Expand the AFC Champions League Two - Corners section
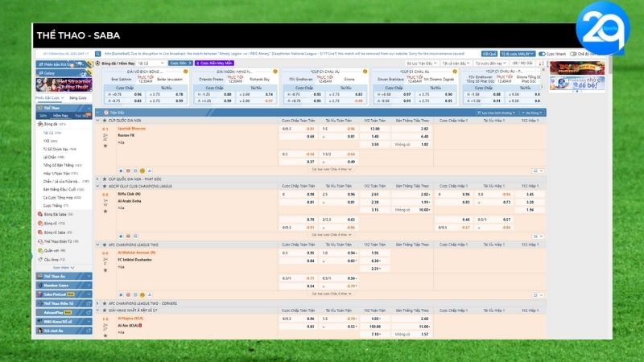 tap(97, 303)
